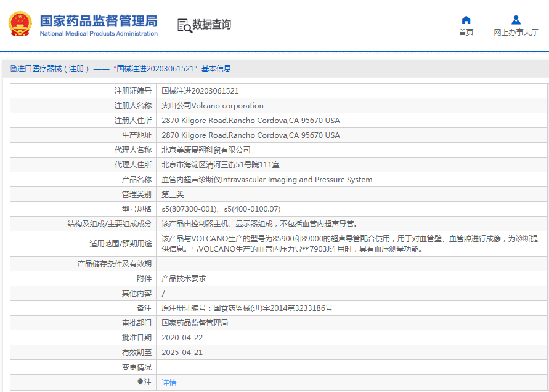Click the 火山公司Volcano corporation registrant name
549x392 pixels.
click(213, 106)
